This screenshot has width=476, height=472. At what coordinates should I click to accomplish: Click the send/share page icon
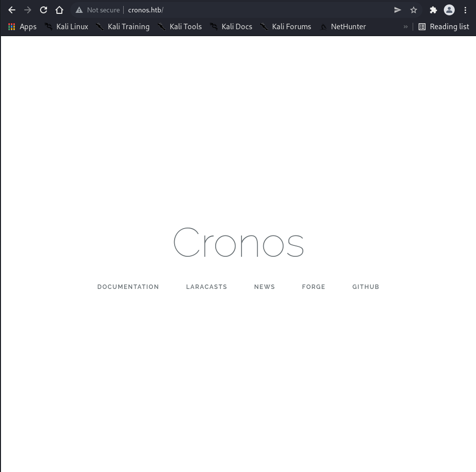click(x=397, y=10)
